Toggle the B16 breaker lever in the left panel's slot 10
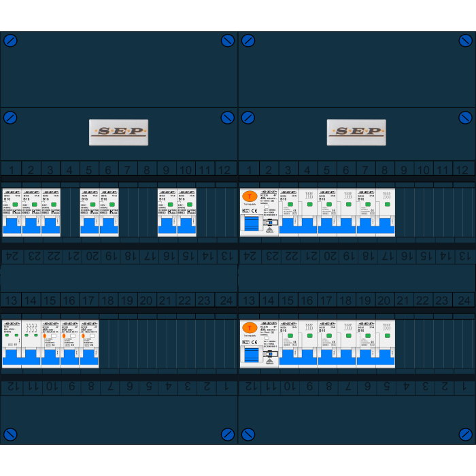This screenshot has width=476, height=476. pyautogui.click(x=187, y=226)
